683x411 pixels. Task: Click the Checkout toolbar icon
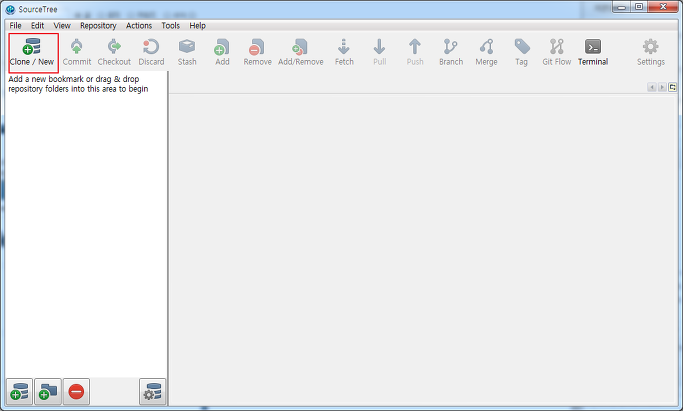[114, 47]
